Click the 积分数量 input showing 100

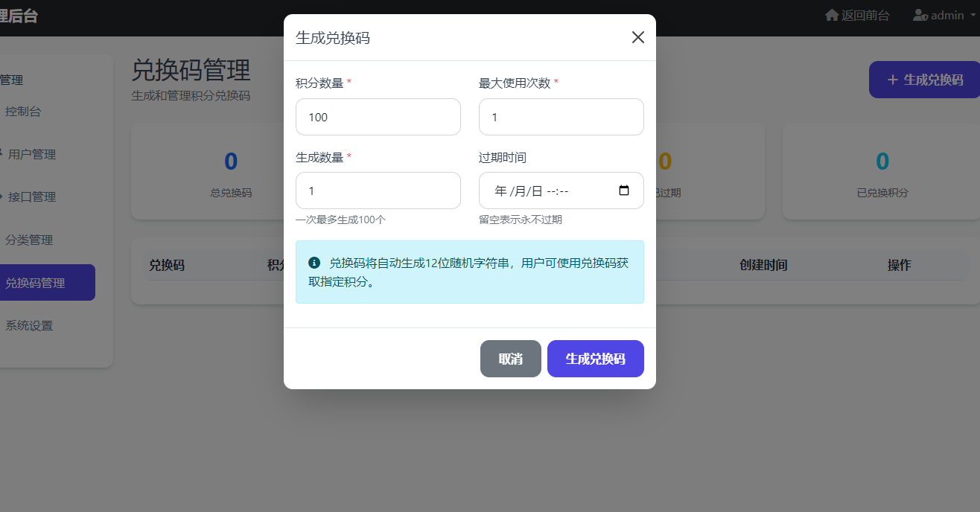tap(378, 117)
